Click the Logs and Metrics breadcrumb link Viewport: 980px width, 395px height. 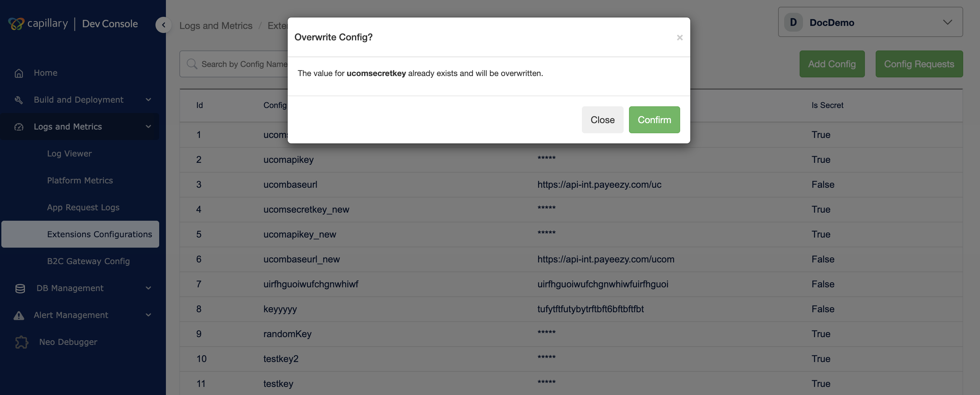[216, 26]
